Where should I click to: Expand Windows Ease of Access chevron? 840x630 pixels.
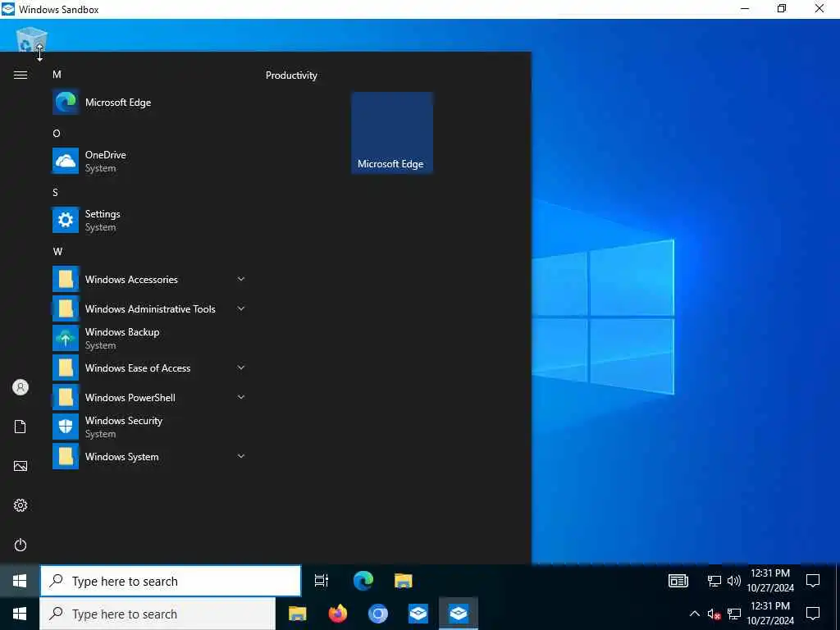pos(241,367)
